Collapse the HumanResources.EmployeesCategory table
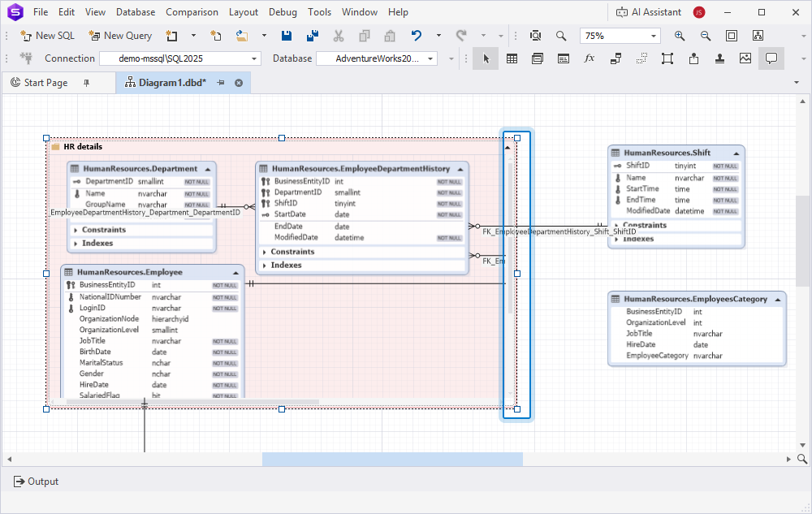The image size is (812, 514). pos(777,299)
